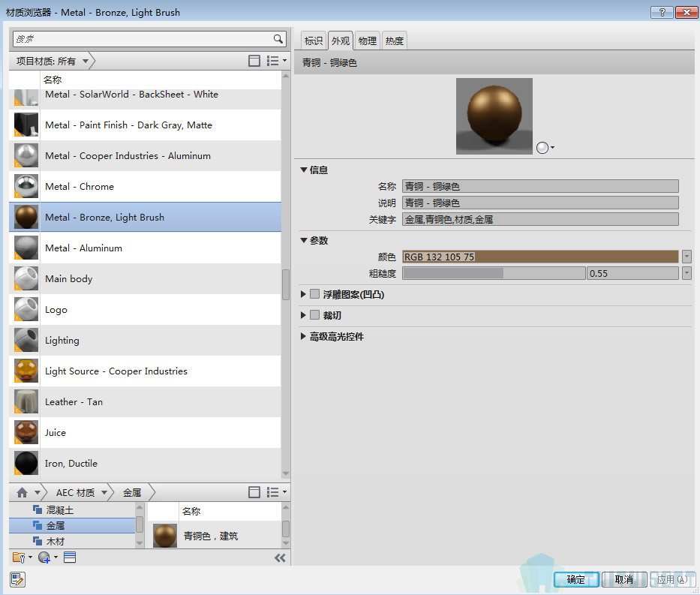Open the preview sphere scene options dropdown
700x595 pixels.
545,148
